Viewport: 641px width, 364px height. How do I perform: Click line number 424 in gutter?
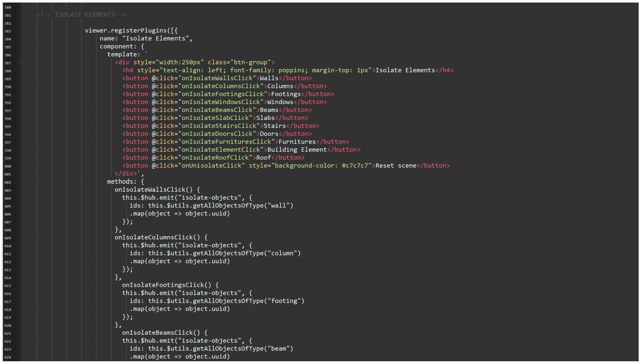coord(8,357)
